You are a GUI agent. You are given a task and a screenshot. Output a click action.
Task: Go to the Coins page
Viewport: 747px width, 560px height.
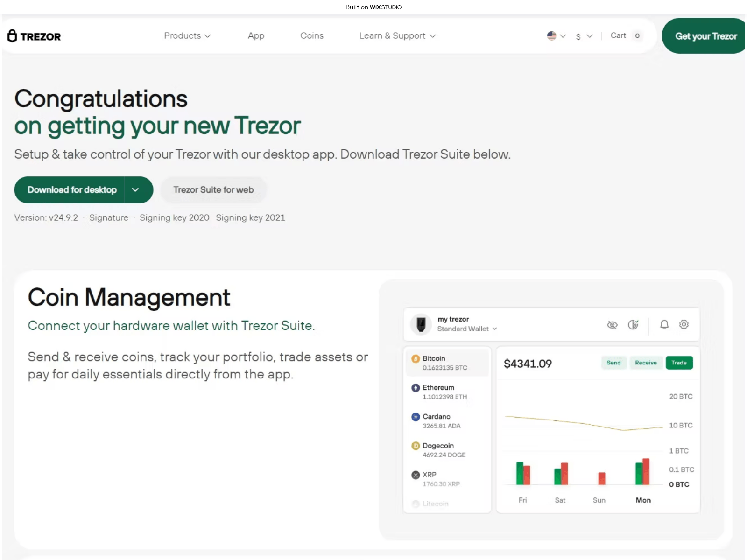311,36
